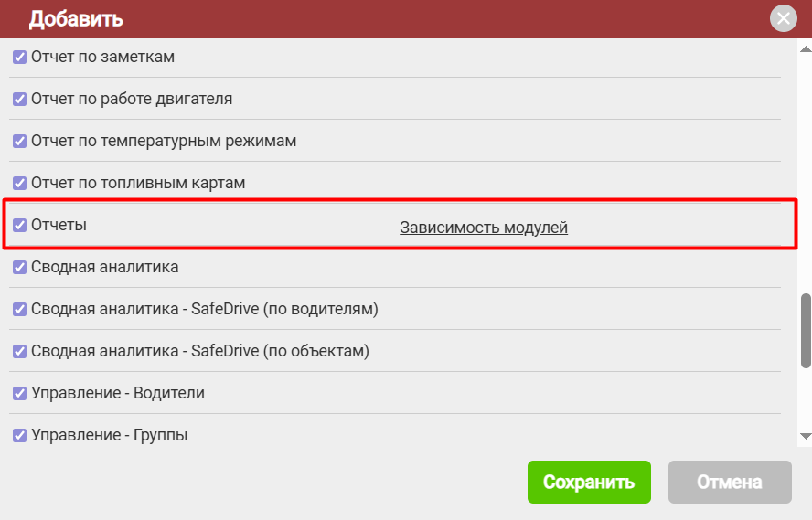
Task: Disable Отчет по температурным режимам checkbox
Action: click(19, 142)
